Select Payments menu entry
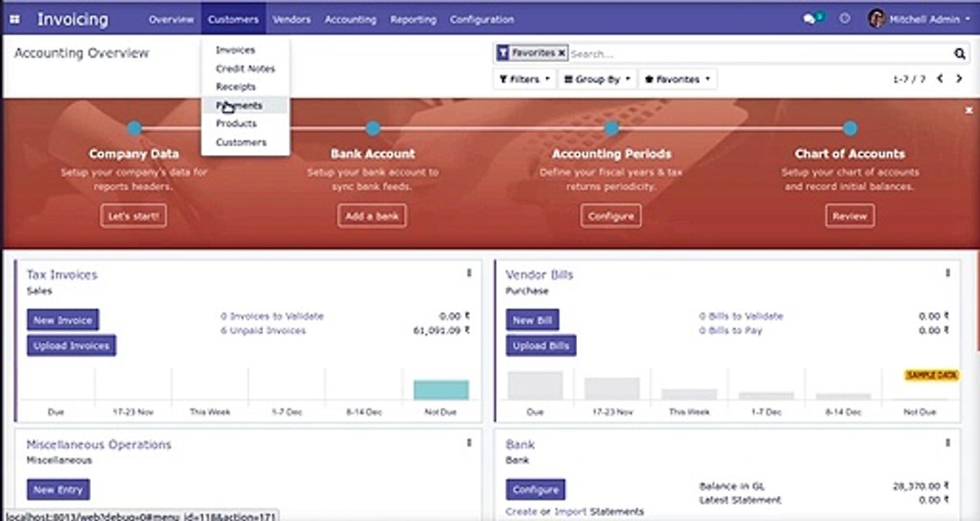980x521 pixels. [x=245, y=106]
